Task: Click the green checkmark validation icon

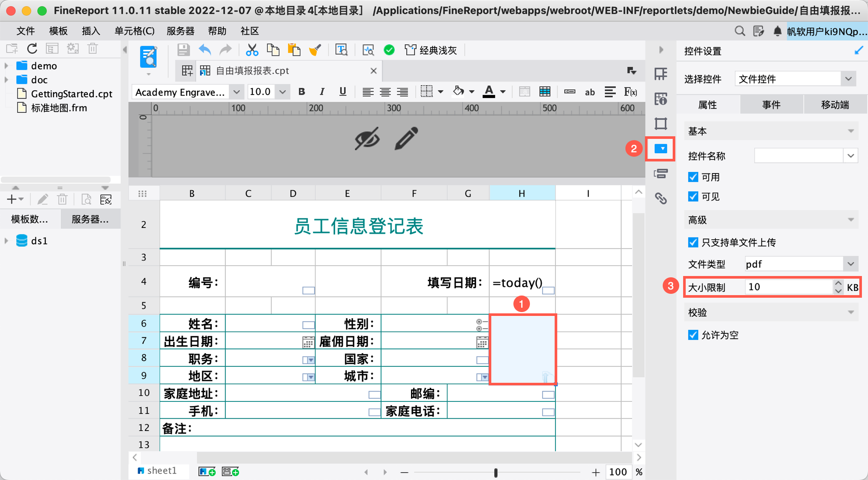Action: click(x=389, y=50)
